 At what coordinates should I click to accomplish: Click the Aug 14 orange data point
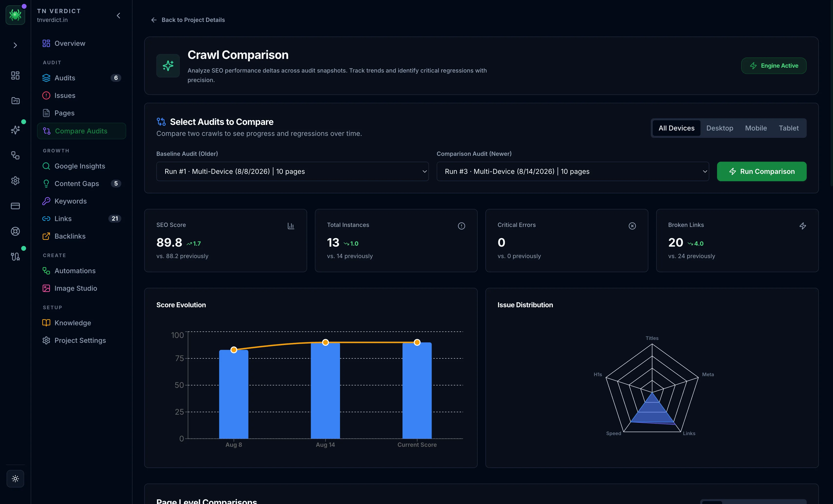pos(325,342)
